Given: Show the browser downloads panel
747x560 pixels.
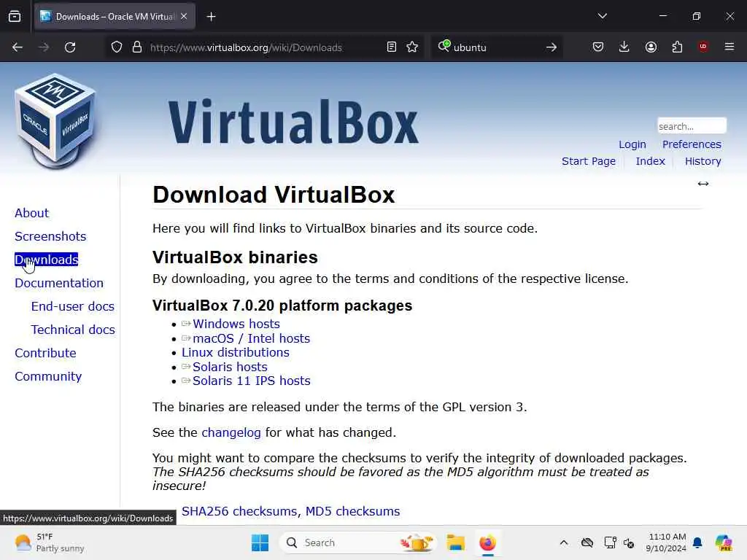Looking at the screenshot, I should (x=624, y=47).
